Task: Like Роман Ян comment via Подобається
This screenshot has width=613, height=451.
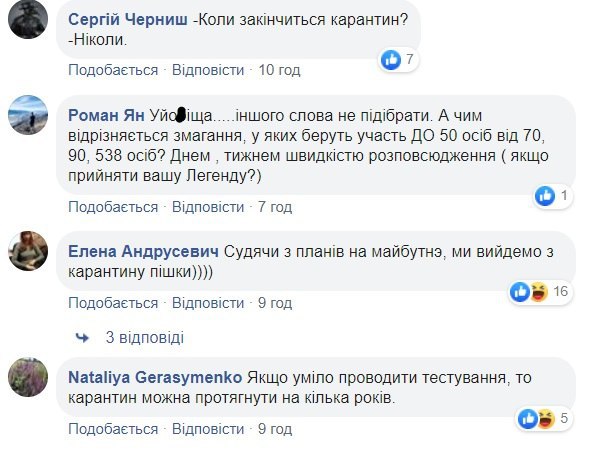Action: [x=113, y=207]
